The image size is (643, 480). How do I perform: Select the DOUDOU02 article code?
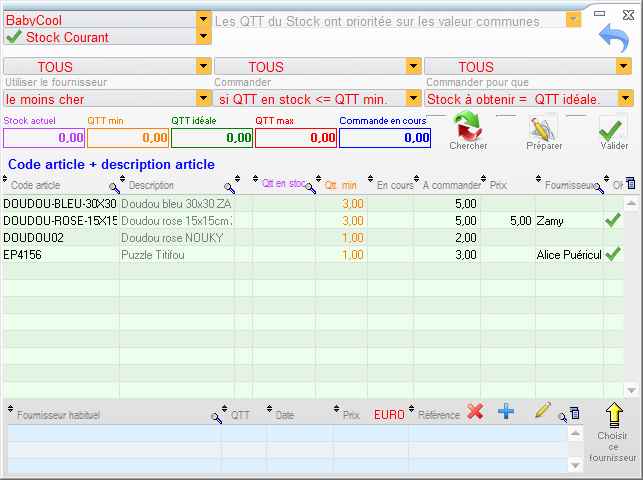pyautogui.click(x=33, y=238)
